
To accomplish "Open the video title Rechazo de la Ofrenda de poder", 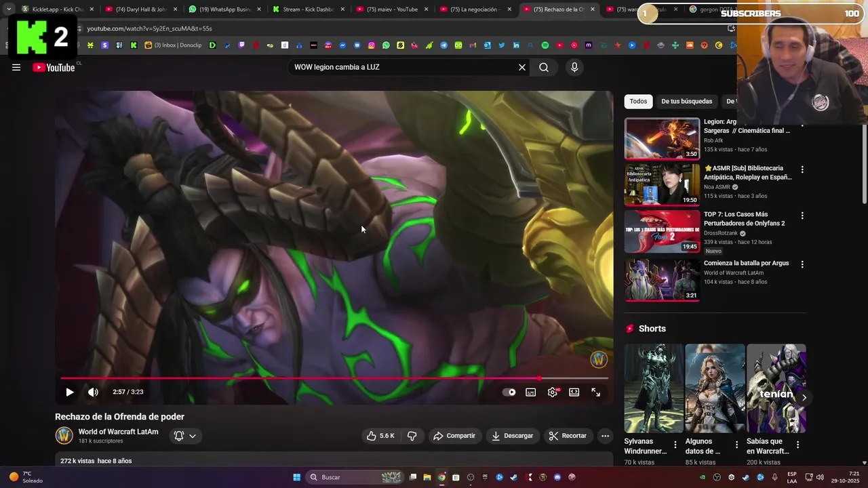I will [x=119, y=417].
